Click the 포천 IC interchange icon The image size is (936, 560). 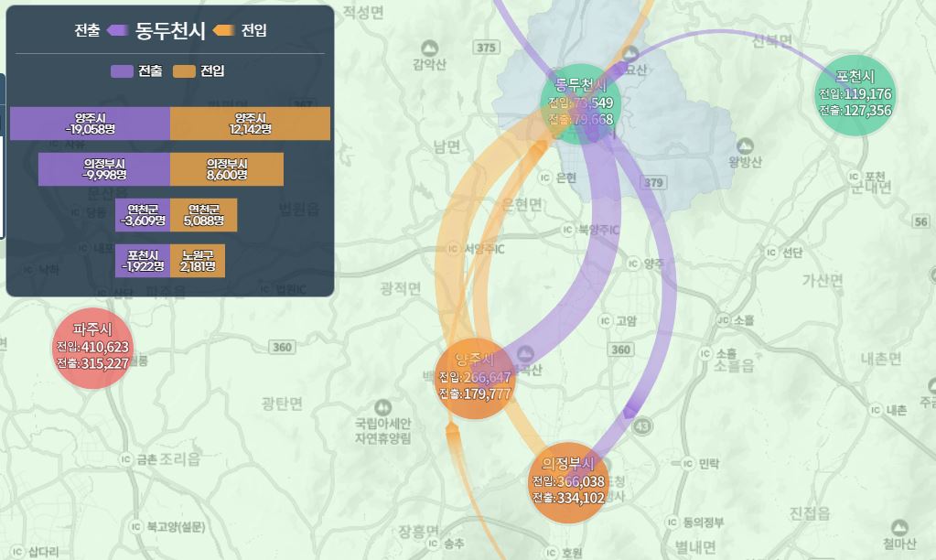(855, 177)
